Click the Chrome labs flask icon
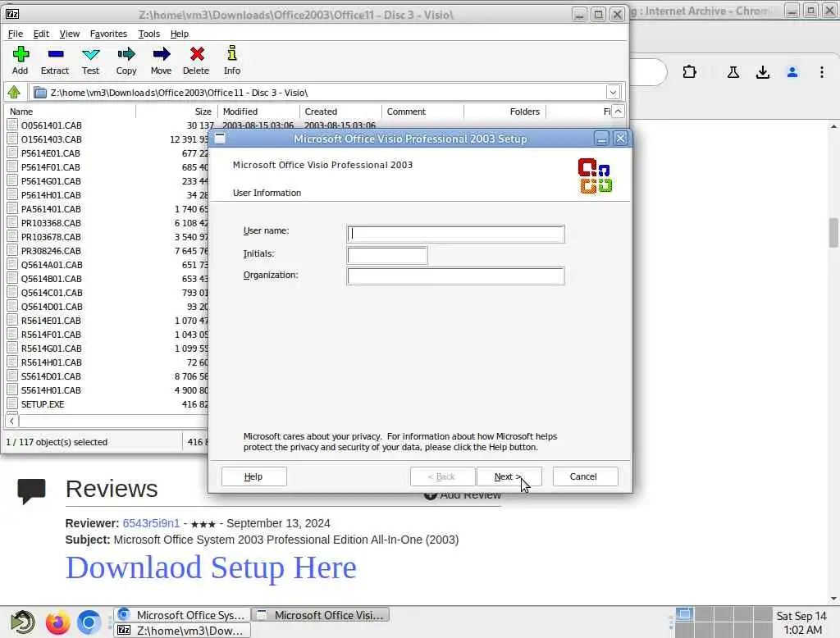 click(x=733, y=72)
